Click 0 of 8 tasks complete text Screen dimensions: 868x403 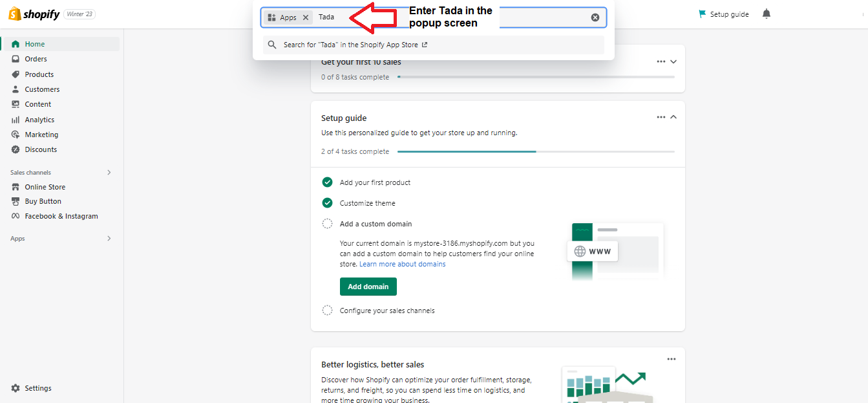[x=355, y=77]
